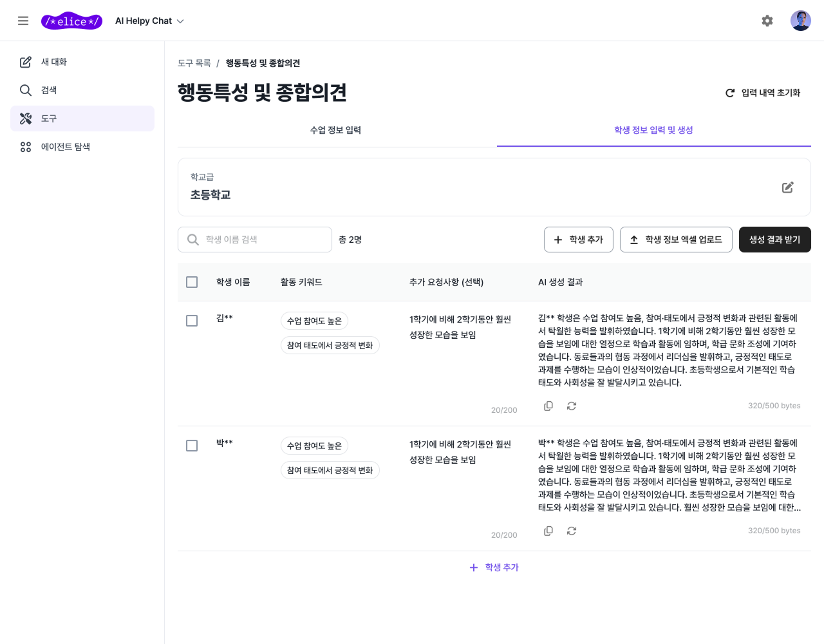Click the hamburger menu icon
Screen dimensions: 824x644
(23, 21)
